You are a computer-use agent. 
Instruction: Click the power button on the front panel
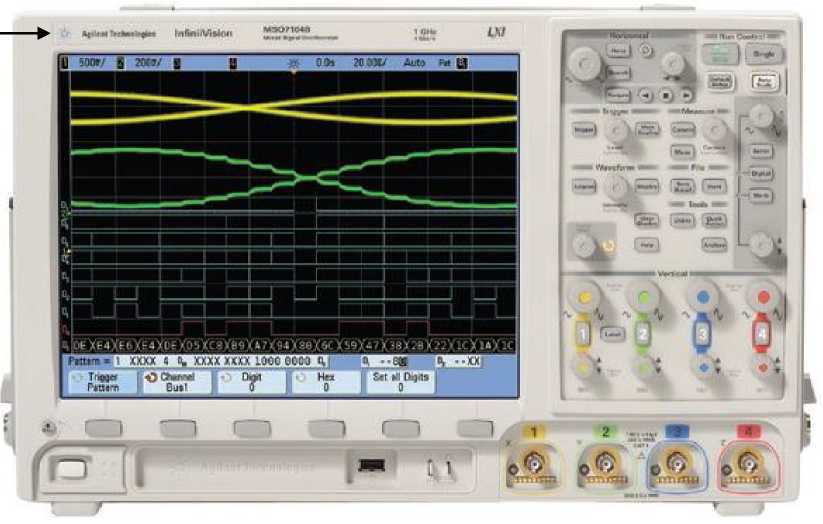69,468
